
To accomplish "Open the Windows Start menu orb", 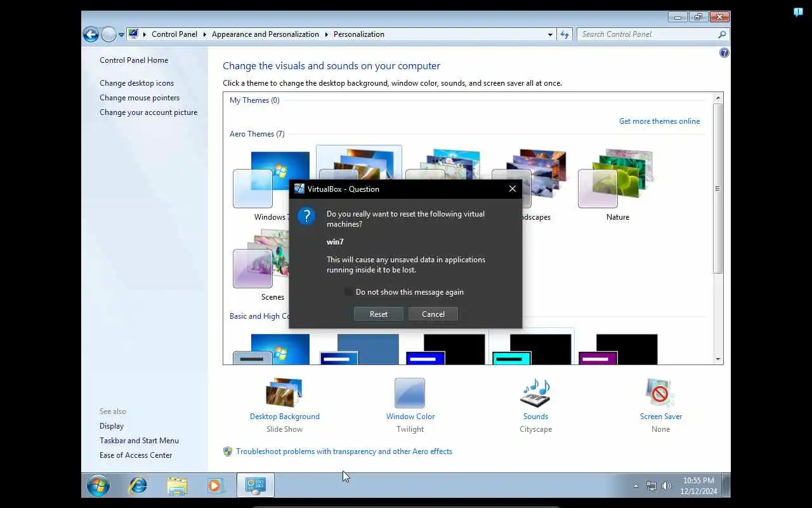I will pos(98,486).
